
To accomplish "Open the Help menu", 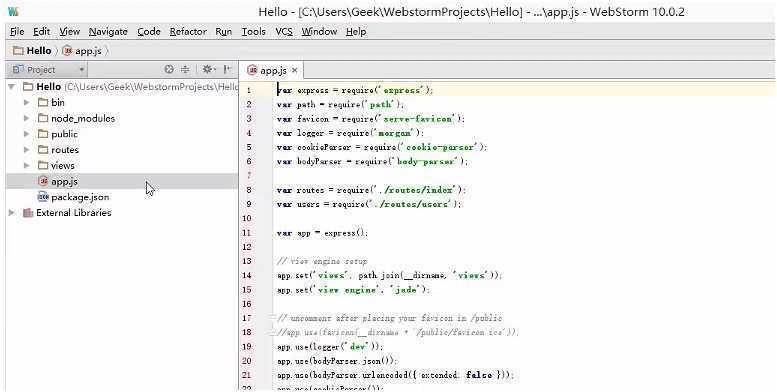I will click(356, 32).
